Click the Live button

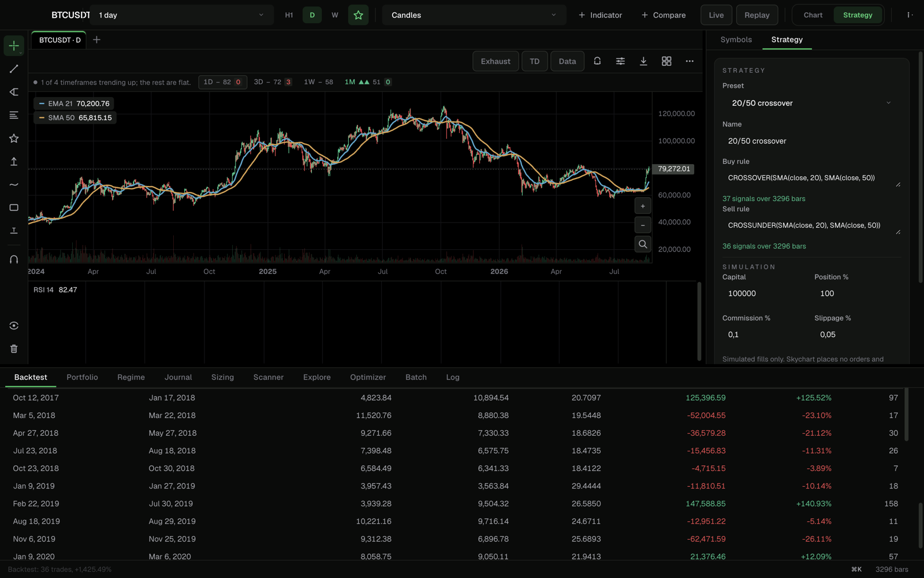716,15
